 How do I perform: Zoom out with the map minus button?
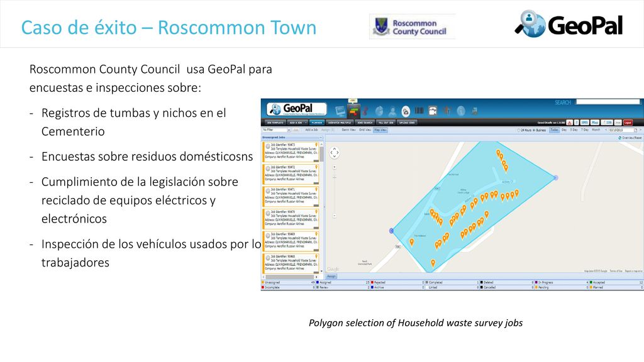pos(335,216)
